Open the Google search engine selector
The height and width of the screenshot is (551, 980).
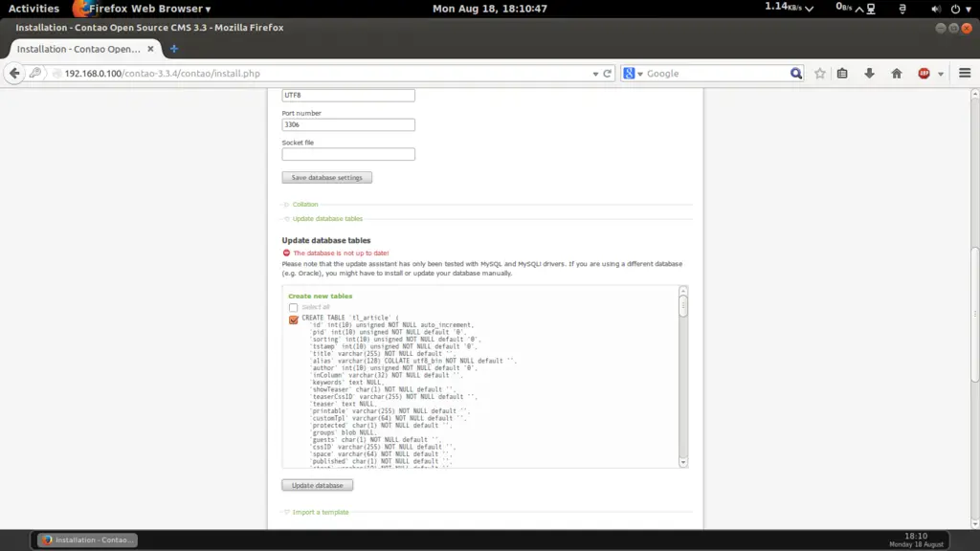click(x=633, y=73)
